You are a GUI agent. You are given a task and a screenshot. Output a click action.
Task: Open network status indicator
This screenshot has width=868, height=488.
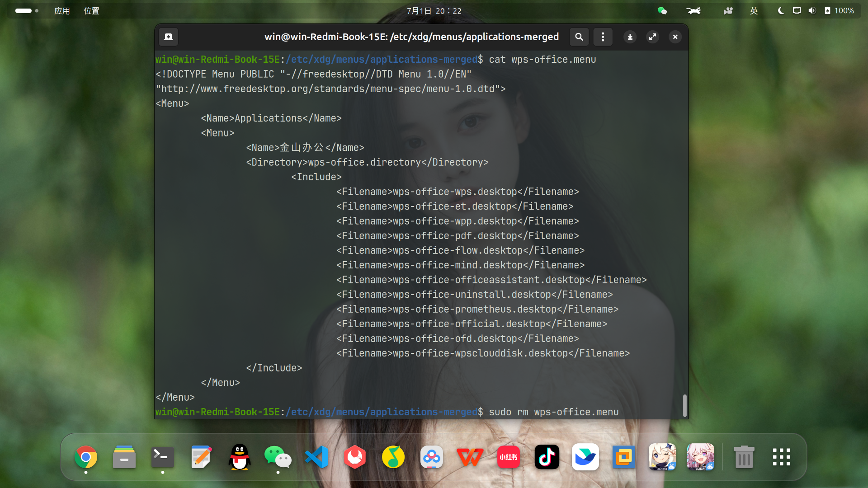click(x=797, y=10)
